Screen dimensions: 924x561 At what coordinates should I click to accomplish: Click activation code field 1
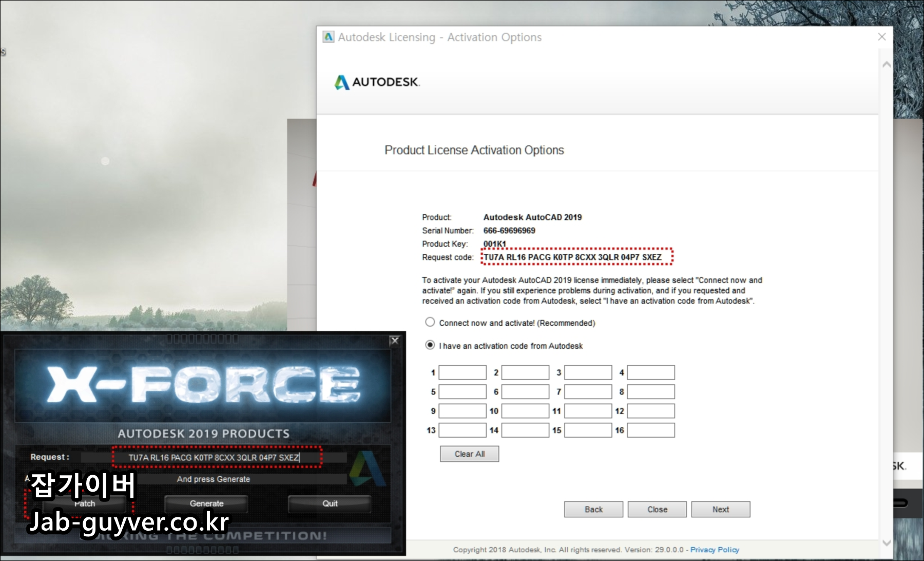[x=463, y=372]
